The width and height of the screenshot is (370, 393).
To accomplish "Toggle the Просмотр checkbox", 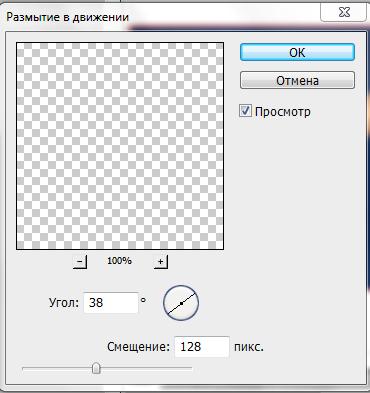I will click(x=245, y=111).
